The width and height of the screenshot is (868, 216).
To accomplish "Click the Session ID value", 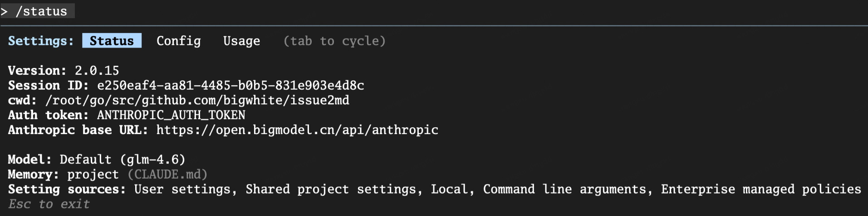I will [230, 86].
